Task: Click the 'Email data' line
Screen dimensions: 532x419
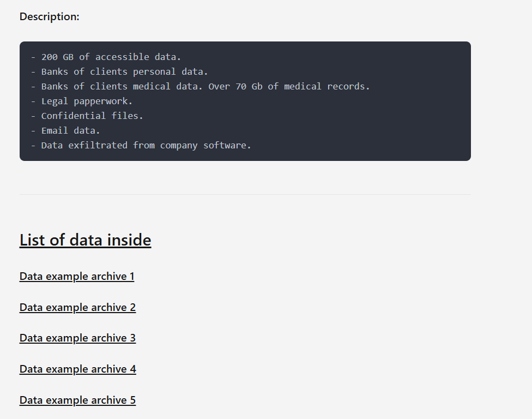Action: [x=70, y=130]
